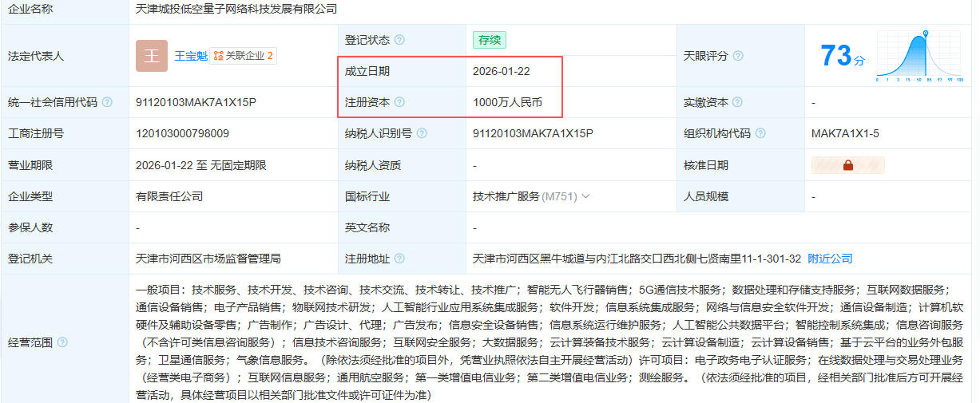Image resolution: width=980 pixels, height=403 pixels.
Task: Click the 登记机关 label cell
Action: (65, 259)
